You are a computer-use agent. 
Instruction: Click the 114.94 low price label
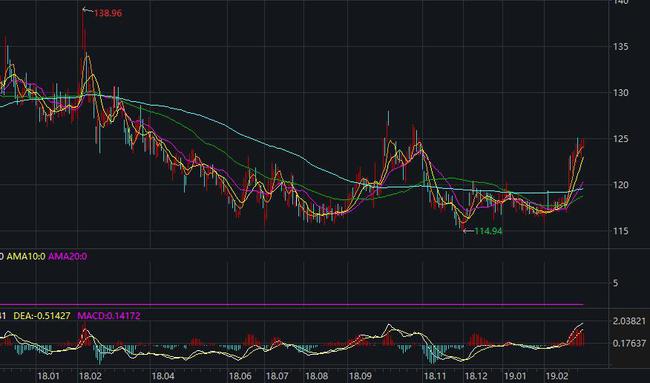(x=488, y=231)
